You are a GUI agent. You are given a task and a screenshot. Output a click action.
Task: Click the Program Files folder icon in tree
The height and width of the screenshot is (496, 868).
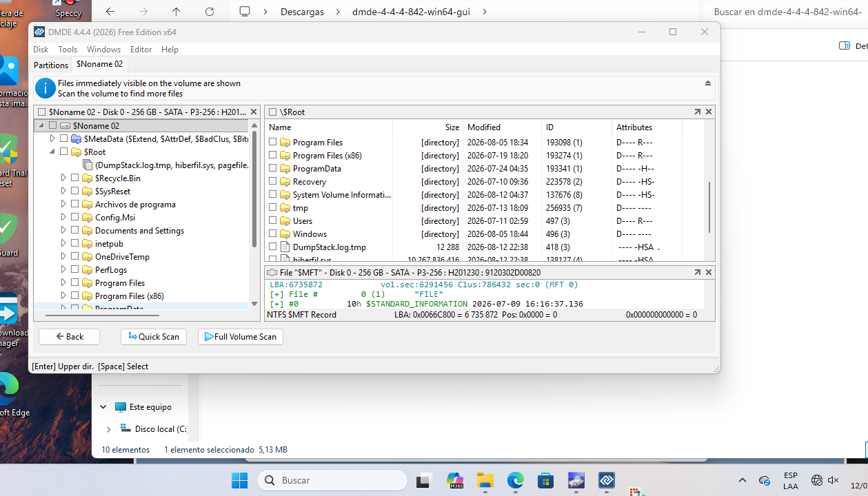pyautogui.click(x=87, y=282)
